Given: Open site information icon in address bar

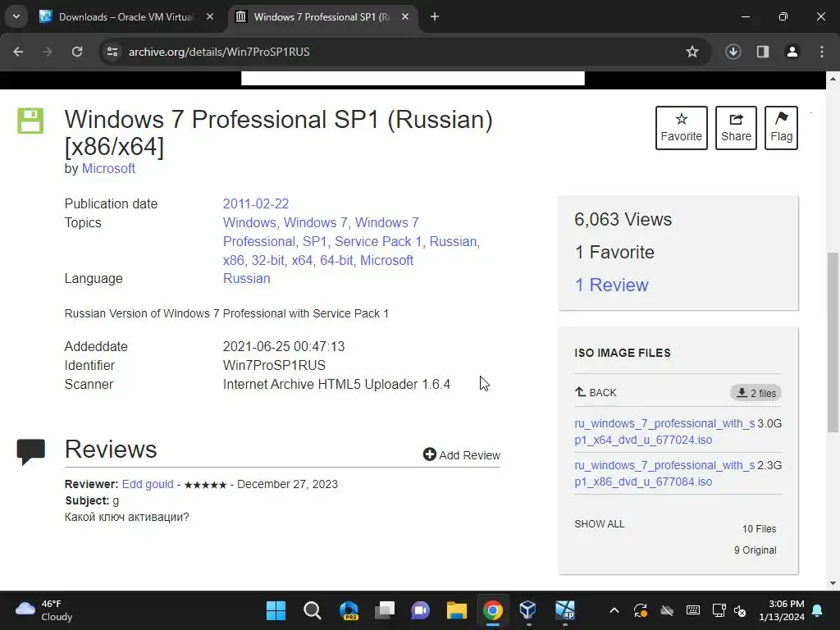Looking at the screenshot, I should coord(112,52).
